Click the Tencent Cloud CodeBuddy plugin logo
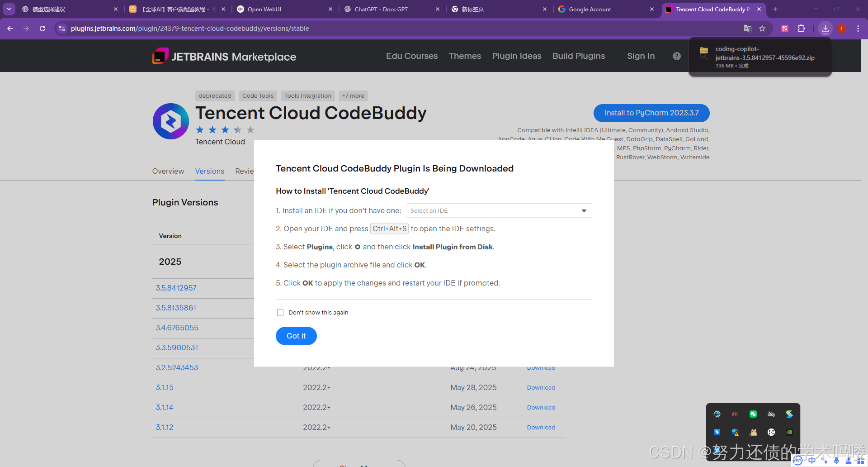Viewport: 868px width, 467px height. tap(171, 121)
